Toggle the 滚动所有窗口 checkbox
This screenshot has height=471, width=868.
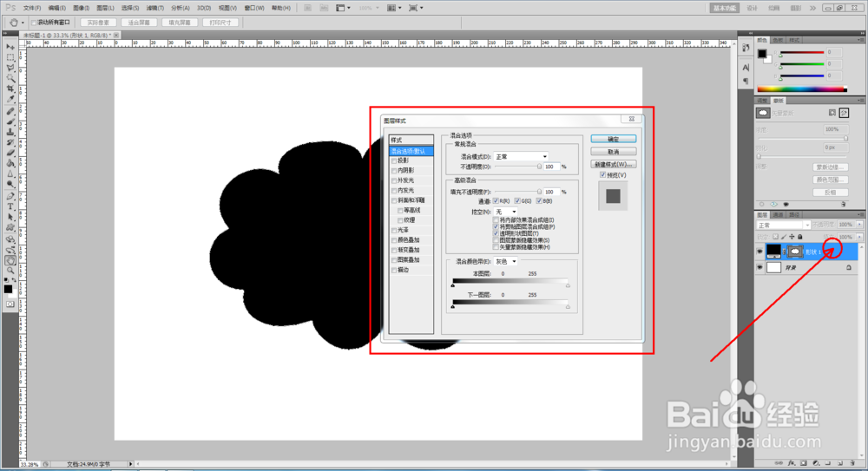(x=34, y=23)
